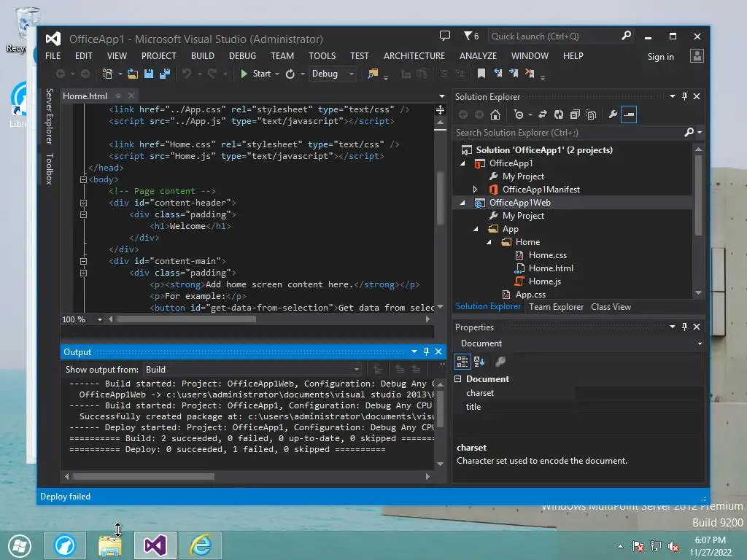Open notifications flag icon showing 6
The width and height of the screenshot is (747, 560).
[x=471, y=36]
